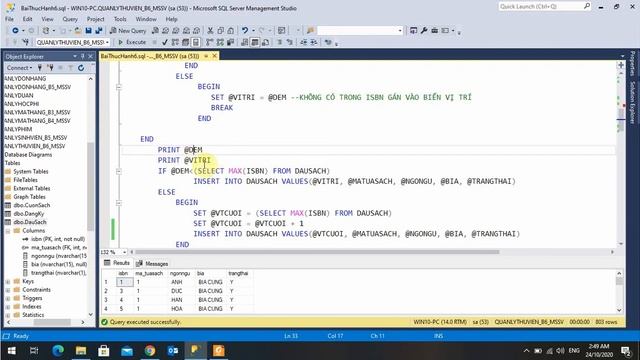The height and width of the screenshot is (360, 640).
Task: Collapse the Columns node of dbo.DauSach
Action: (x=8, y=231)
